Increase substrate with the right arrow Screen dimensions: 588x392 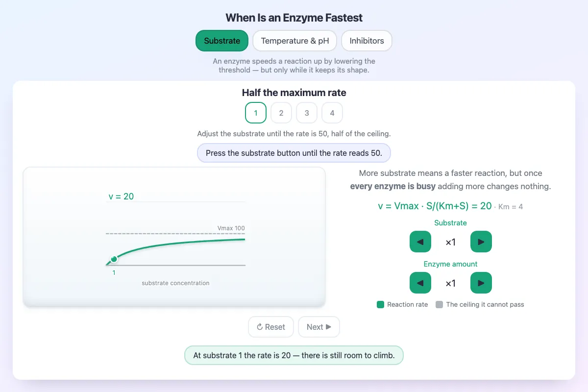coord(481,242)
